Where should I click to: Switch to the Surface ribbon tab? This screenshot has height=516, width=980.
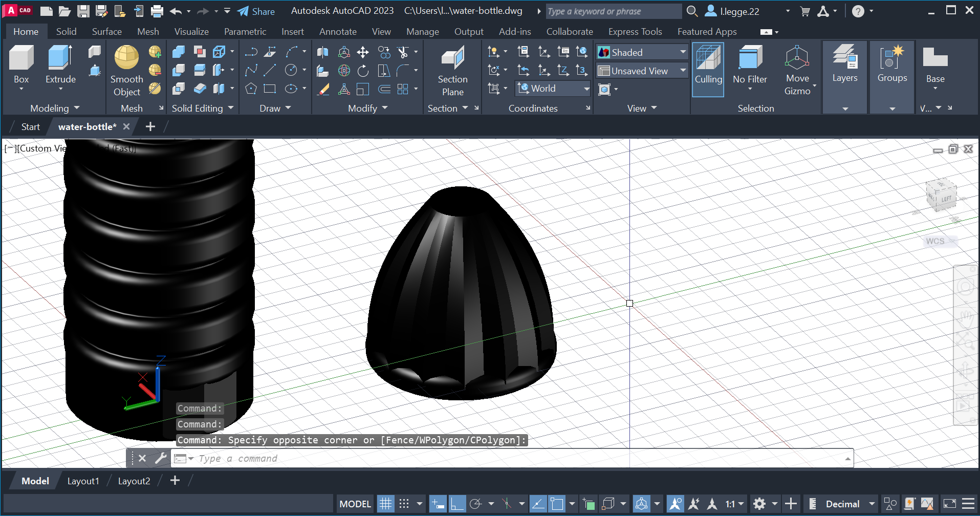point(107,31)
